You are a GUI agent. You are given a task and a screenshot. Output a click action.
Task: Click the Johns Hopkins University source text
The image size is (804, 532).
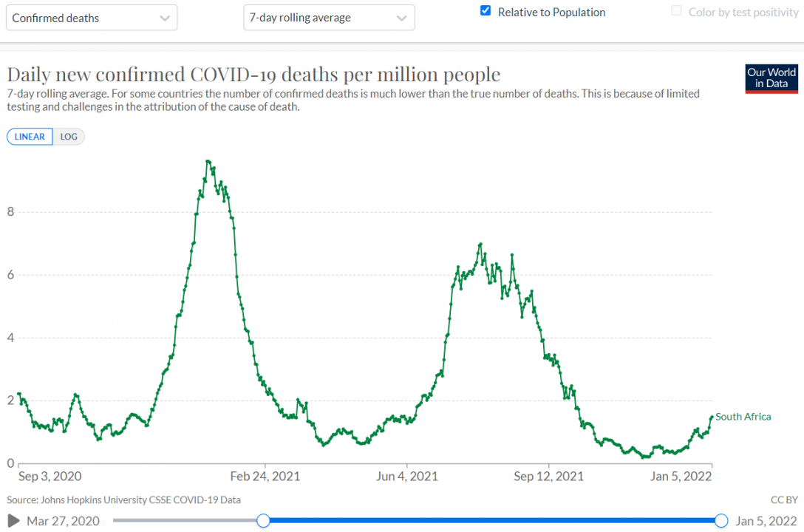click(123, 499)
